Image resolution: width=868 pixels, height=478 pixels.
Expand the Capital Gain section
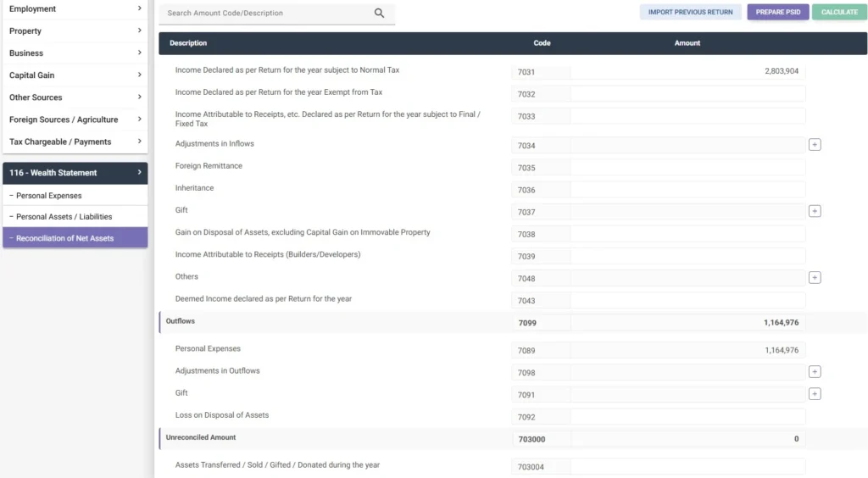click(75, 75)
